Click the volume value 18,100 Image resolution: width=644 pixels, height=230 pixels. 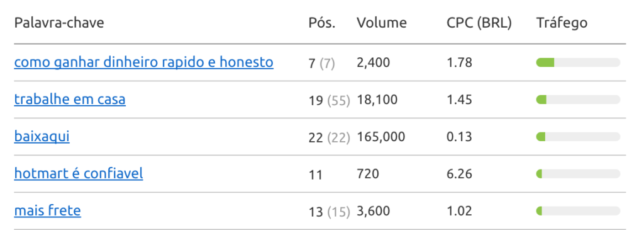377,100
